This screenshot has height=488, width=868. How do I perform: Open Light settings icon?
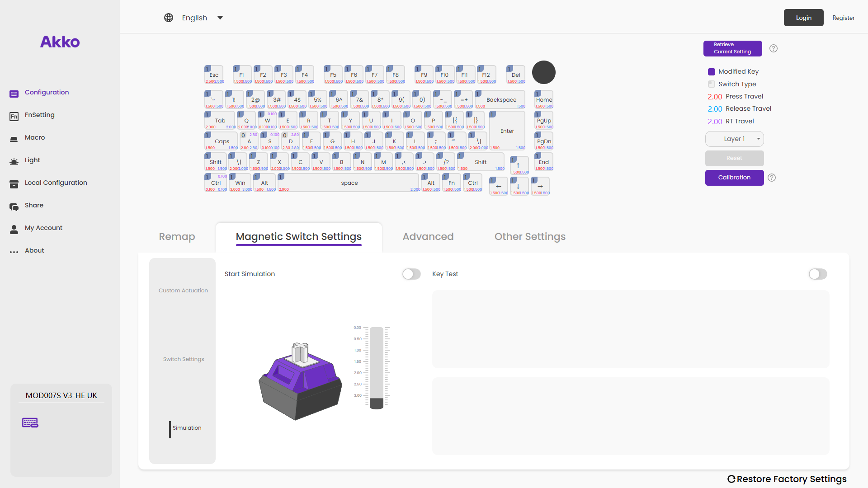14,161
